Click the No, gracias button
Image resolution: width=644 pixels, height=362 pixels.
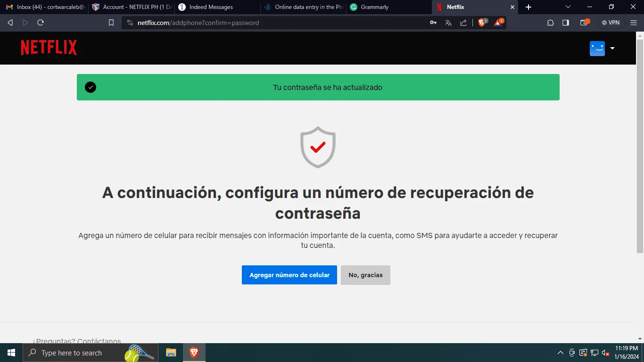click(x=365, y=275)
